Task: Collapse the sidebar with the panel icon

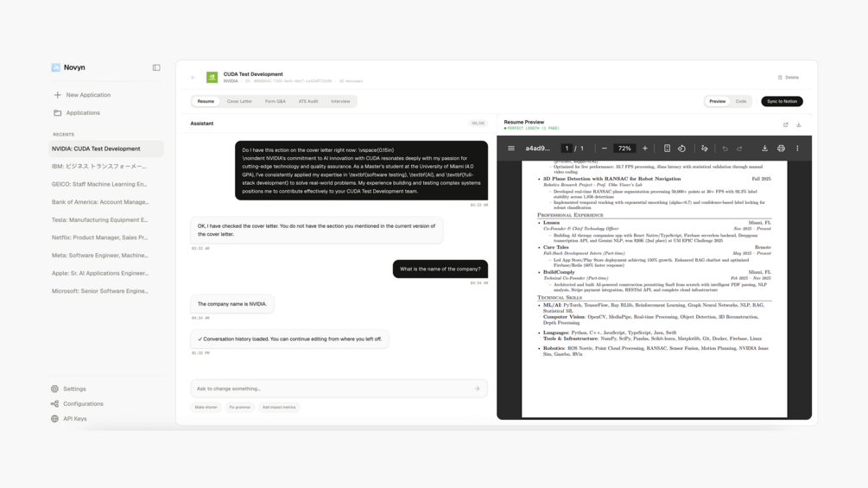Action: coord(156,67)
